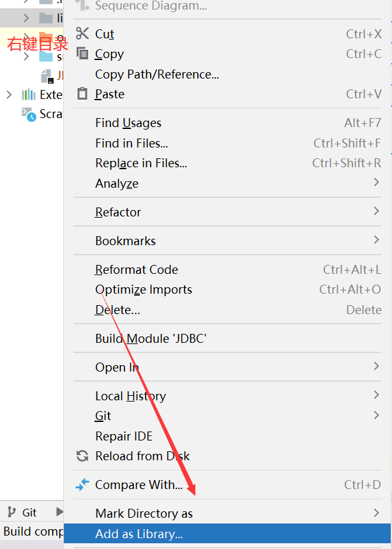This screenshot has width=392, height=549.
Task: Expand the External Libraries tree node
Action: click(x=9, y=94)
